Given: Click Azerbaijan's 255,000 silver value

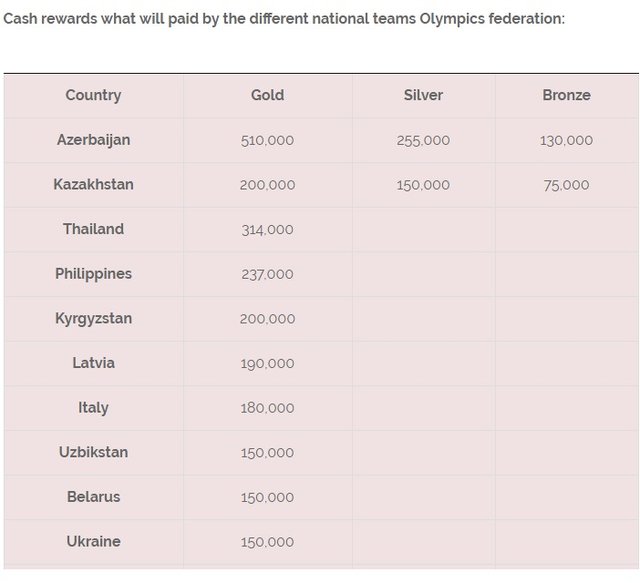Looking at the screenshot, I should 423,140.
